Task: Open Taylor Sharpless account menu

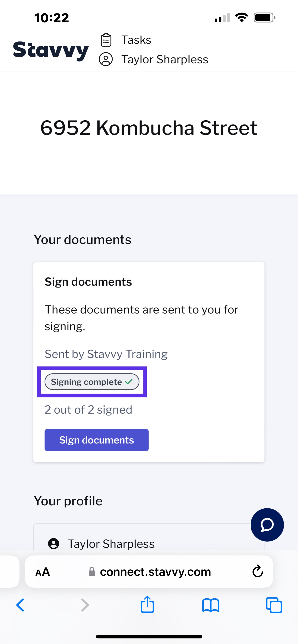Action: click(x=165, y=59)
